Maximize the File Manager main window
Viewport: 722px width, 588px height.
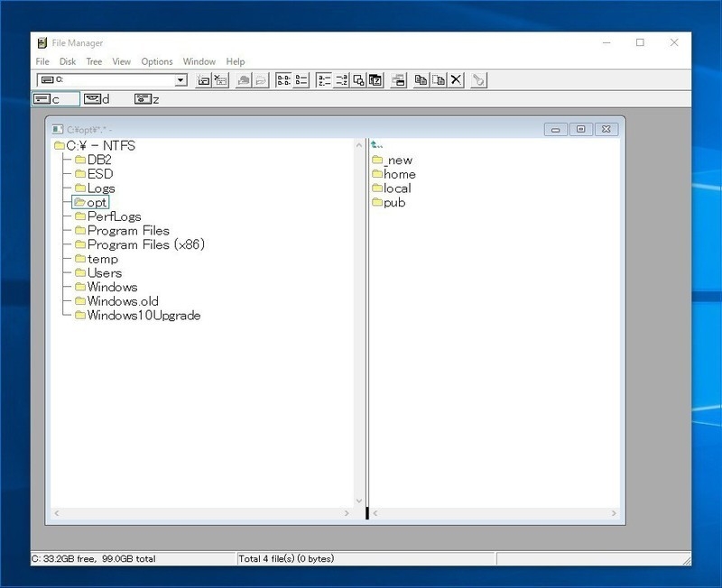pyautogui.click(x=640, y=42)
